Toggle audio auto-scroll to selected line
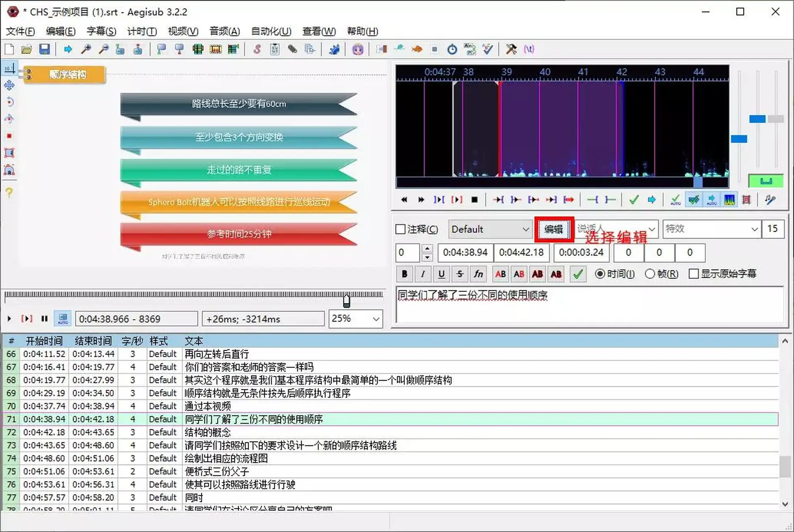Viewport: 794px width, 532px height. 712,200
